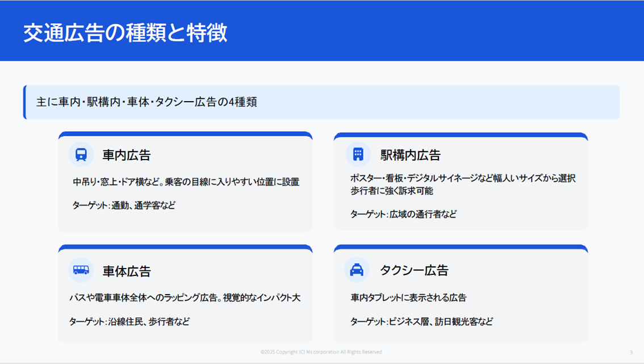The height and width of the screenshot is (364, 644).
Task: Click the ターゲット：沿線住民、歩行者など line
Action: coord(129,321)
